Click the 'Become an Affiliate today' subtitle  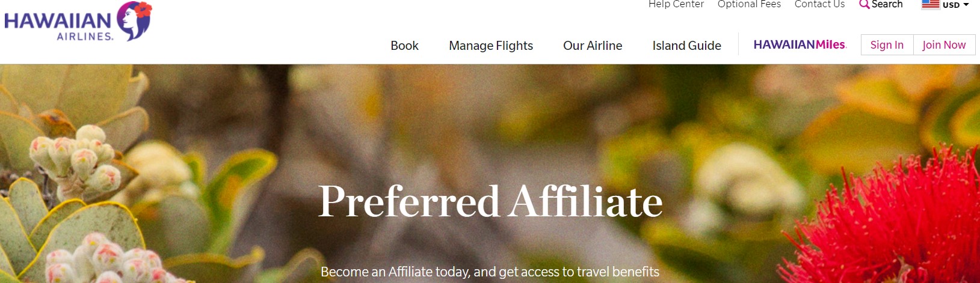tap(490, 272)
